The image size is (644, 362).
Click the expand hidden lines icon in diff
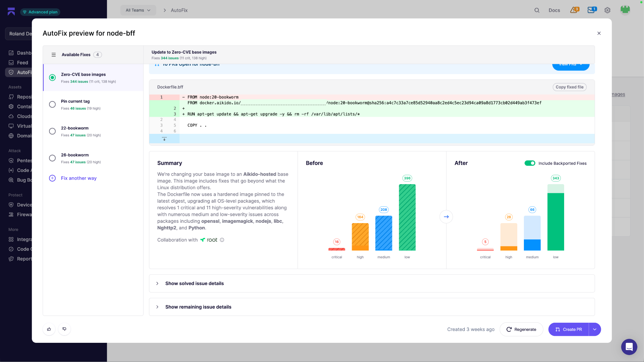point(164,139)
